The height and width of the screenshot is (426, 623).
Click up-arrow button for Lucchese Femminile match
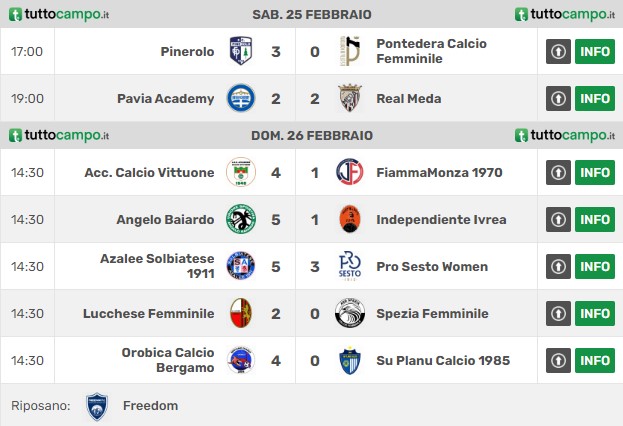558,314
